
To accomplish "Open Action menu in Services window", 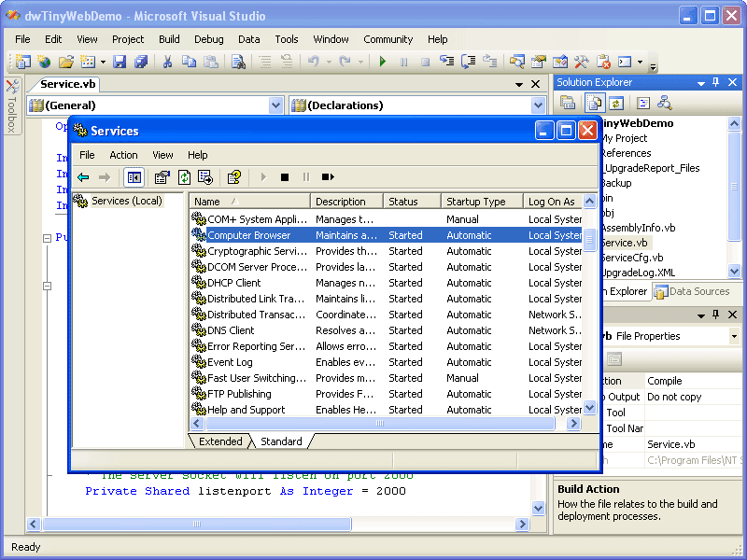I will click(x=123, y=155).
